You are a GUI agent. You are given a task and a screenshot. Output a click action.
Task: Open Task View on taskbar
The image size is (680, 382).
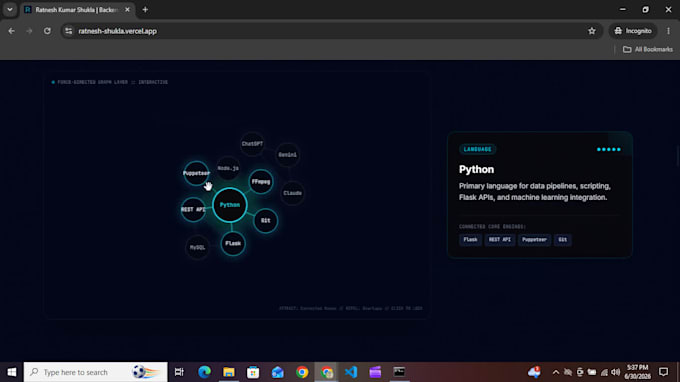pos(179,372)
